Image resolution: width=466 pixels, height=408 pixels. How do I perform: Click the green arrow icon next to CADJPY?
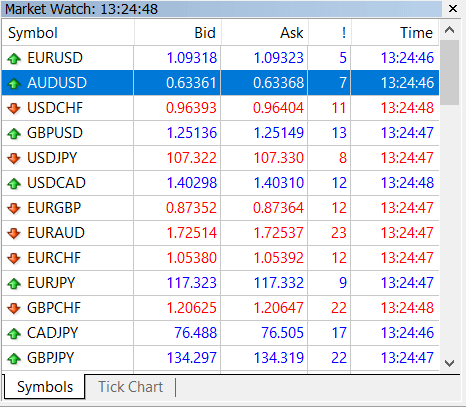tap(14, 334)
